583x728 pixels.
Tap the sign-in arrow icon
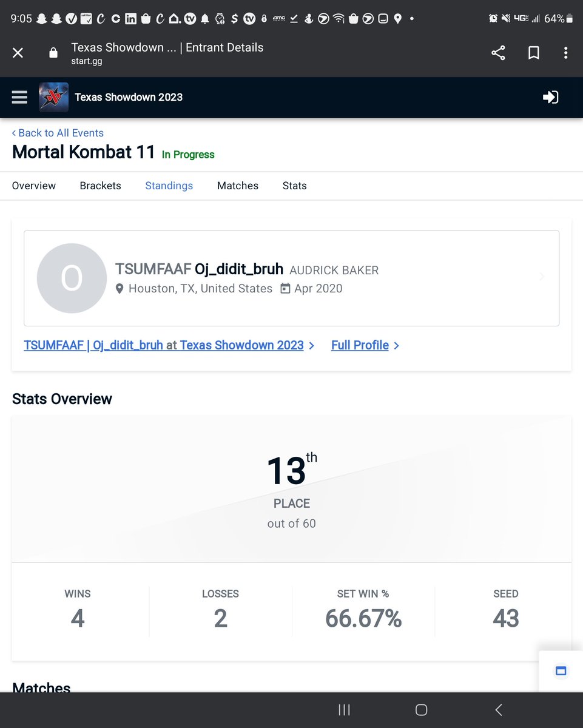(x=550, y=97)
